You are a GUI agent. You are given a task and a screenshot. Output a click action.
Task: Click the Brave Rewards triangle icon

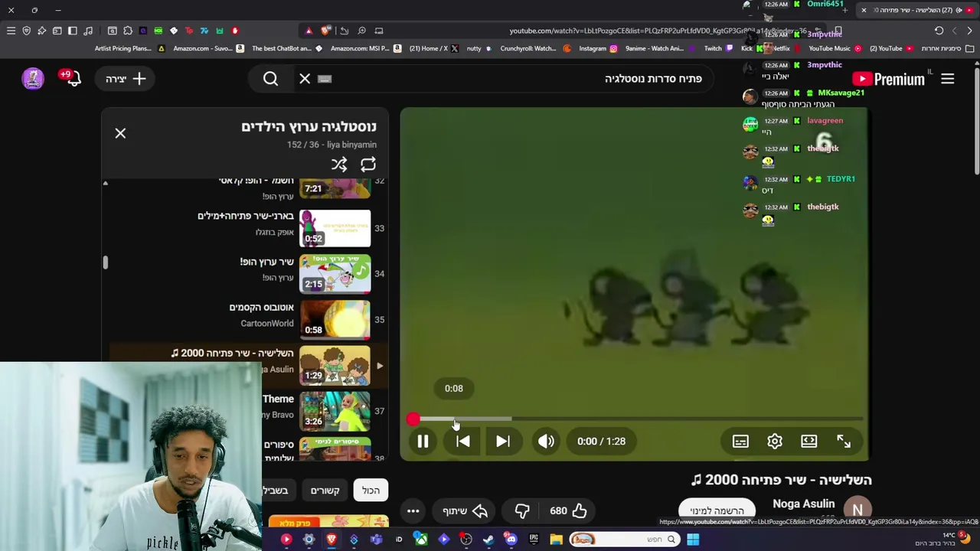(x=309, y=31)
